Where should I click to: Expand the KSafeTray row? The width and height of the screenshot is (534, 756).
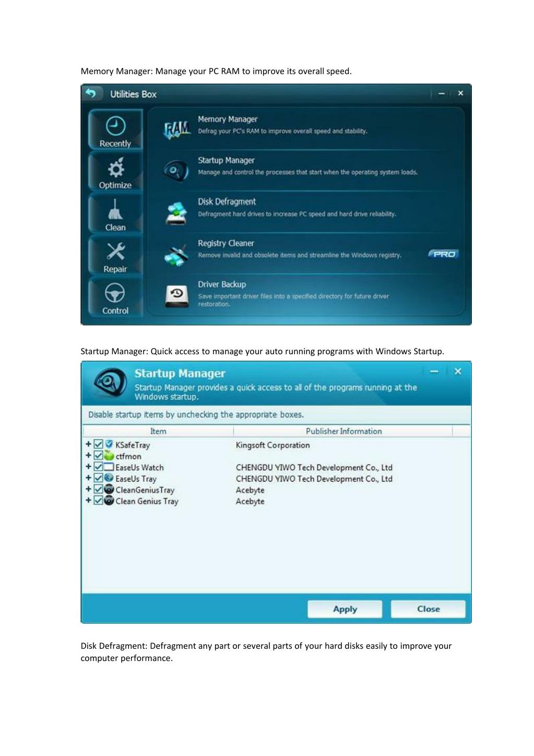click(x=88, y=444)
